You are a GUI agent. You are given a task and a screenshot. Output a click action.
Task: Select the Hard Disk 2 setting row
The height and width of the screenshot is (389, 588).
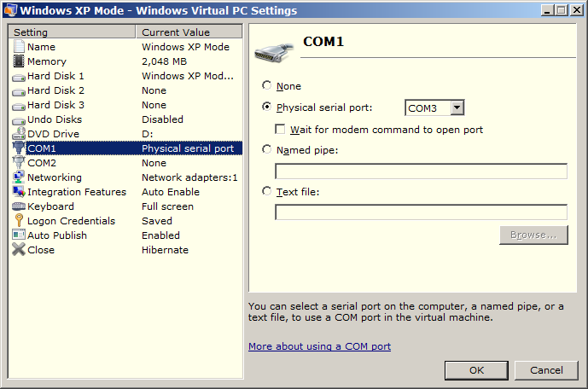(125, 90)
